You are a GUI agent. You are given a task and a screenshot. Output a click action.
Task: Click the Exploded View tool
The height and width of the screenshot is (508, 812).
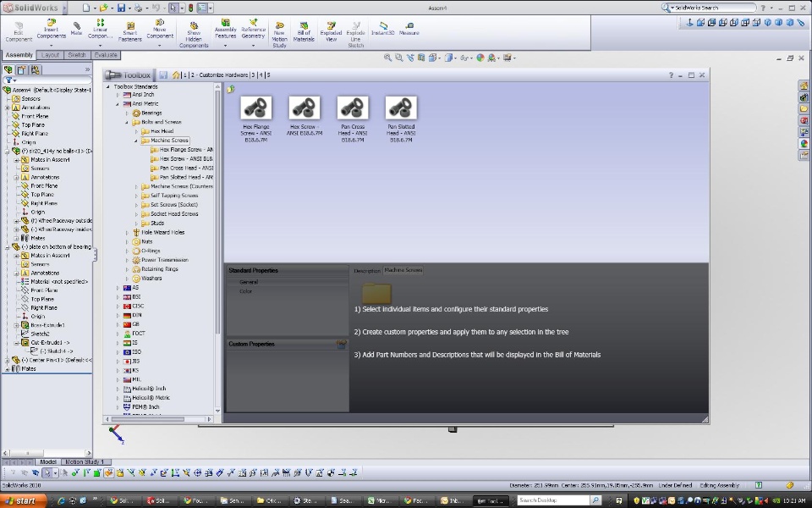pyautogui.click(x=331, y=31)
